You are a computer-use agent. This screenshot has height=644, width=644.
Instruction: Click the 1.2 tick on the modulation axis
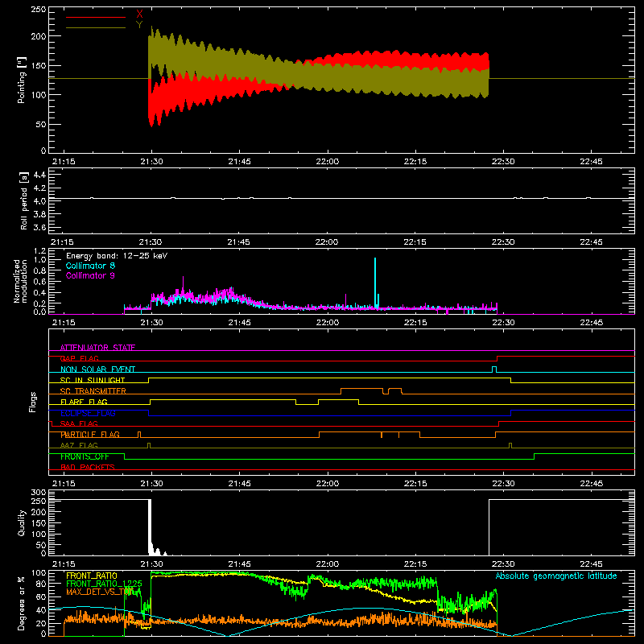pyautogui.click(x=39, y=251)
